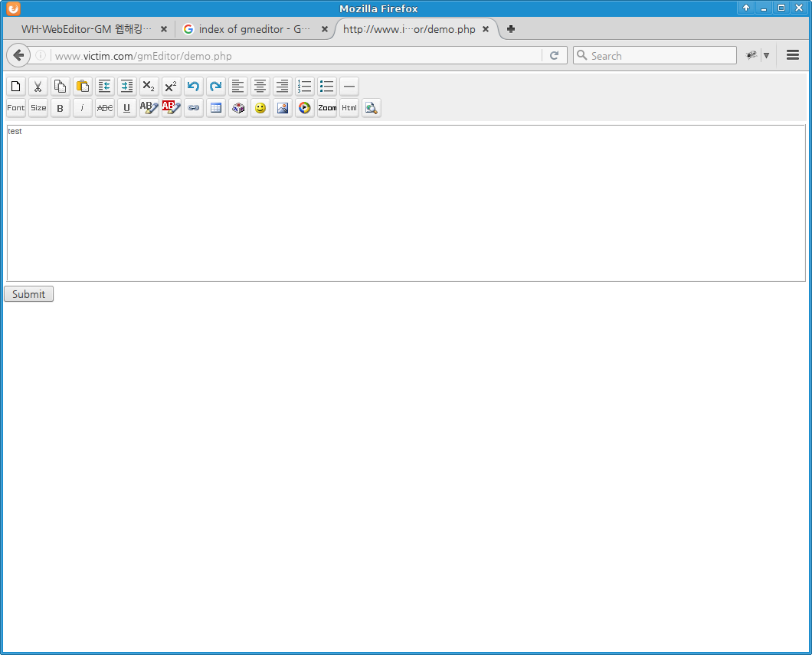Screen dimensions: 812x655
Task: Insert a hyperlink with chain icon
Action: [x=194, y=108]
